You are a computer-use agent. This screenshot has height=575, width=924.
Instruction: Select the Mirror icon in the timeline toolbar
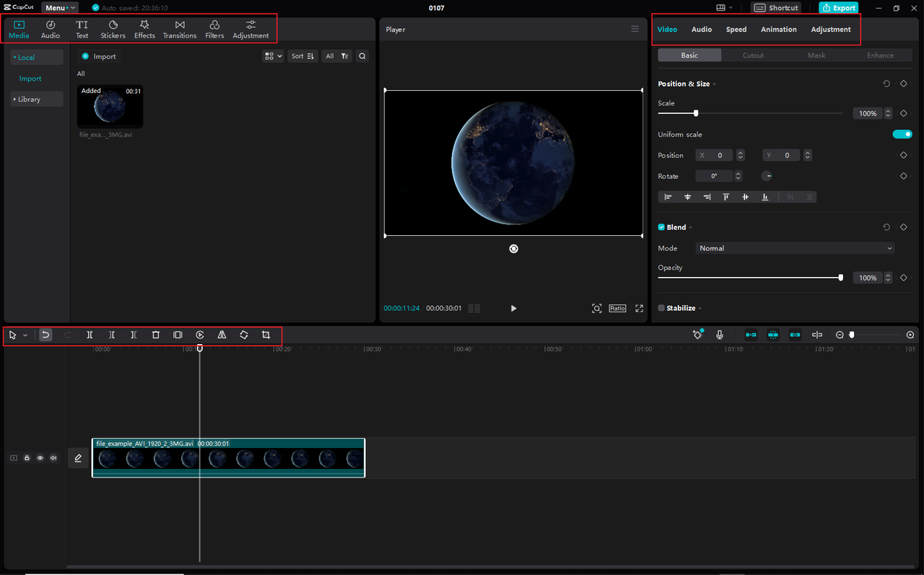222,335
